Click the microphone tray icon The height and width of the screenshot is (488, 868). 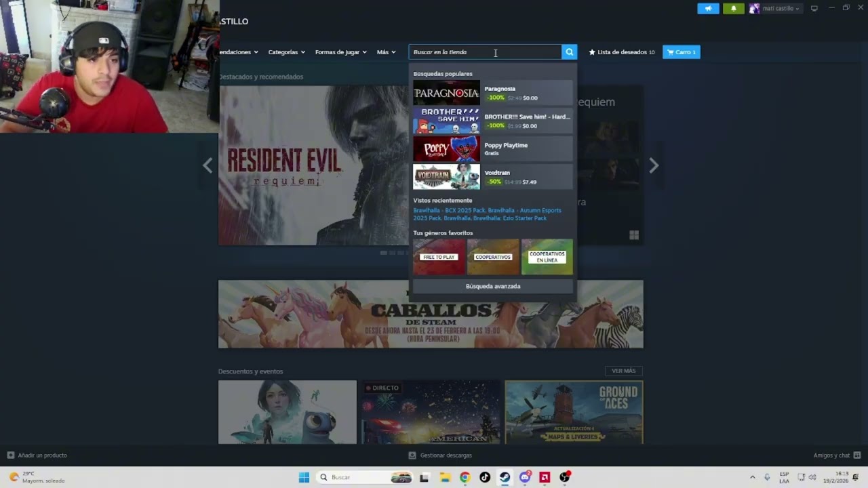[x=767, y=477]
